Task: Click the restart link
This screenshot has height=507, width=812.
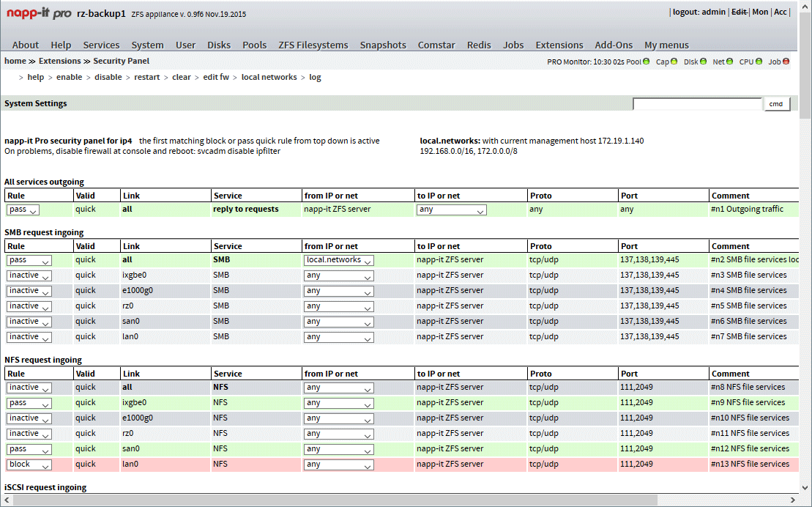Action: [147, 77]
